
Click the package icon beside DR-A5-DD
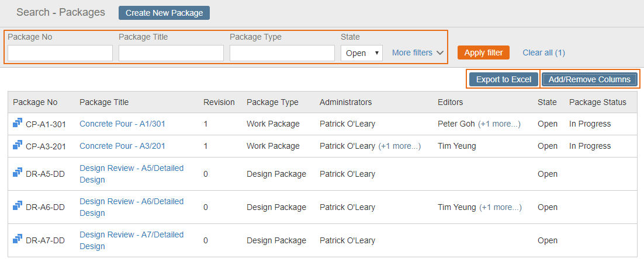point(18,173)
